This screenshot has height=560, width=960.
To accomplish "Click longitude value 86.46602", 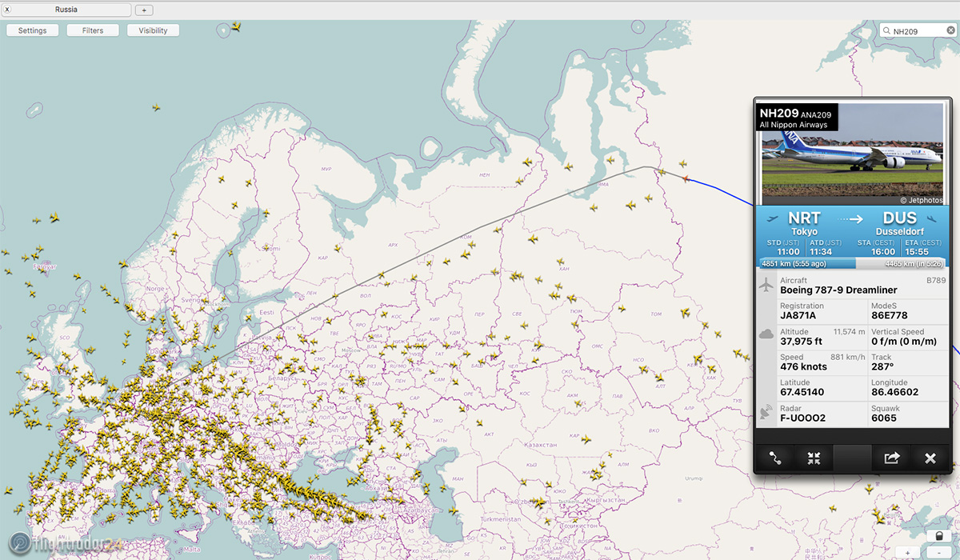I will (894, 393).
